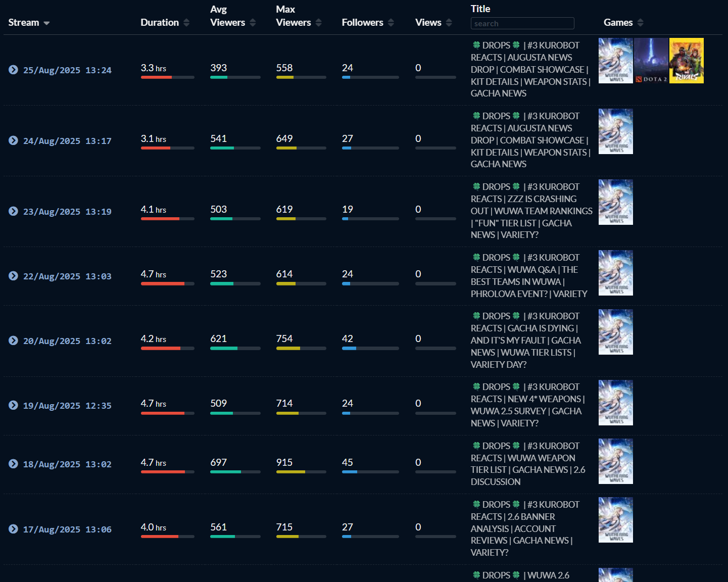Open the 22/Aug/2025 13:03 stream link
The height and width of the screenshot is (582, 728).
(67, 276)
